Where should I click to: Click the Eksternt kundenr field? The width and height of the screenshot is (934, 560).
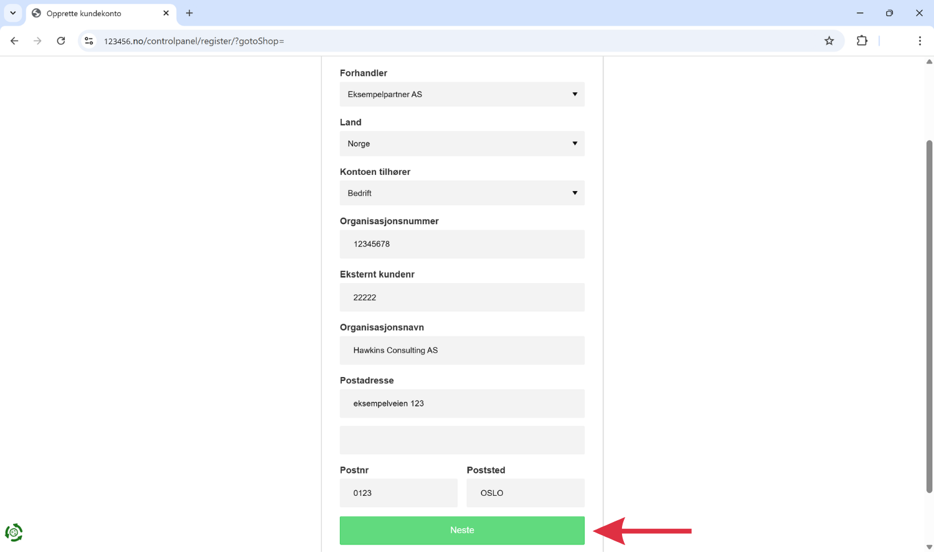point(462,297)
